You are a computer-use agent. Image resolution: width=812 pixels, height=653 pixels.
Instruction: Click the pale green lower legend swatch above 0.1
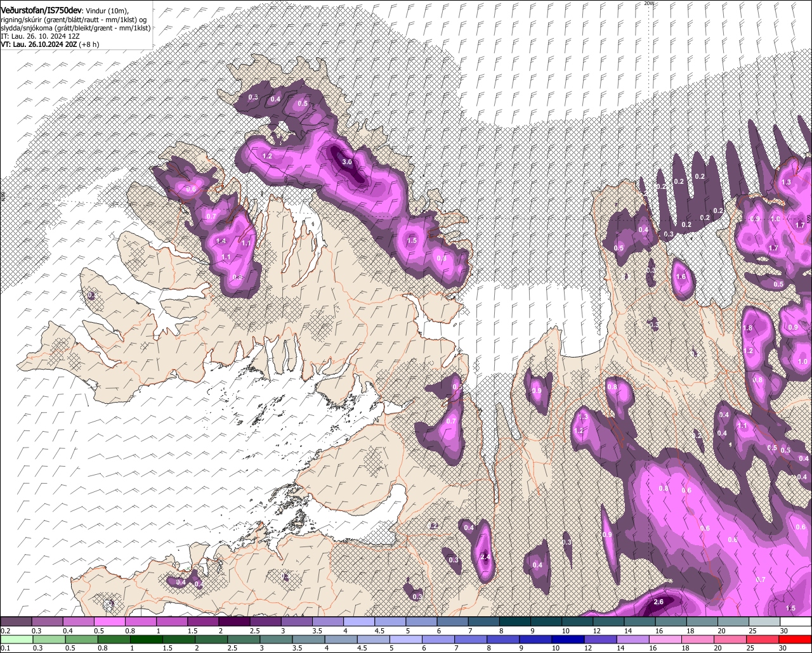point(16,639)
